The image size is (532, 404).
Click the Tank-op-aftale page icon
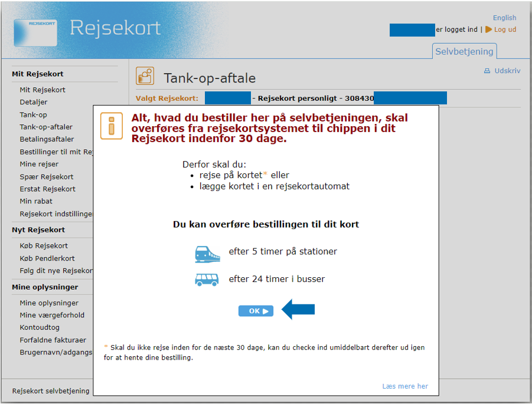[145, 76]
